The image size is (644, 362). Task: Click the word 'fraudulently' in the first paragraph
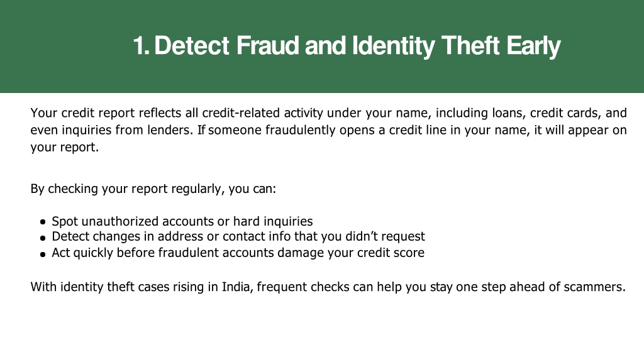pyautogui.click(x=300, y=130)
